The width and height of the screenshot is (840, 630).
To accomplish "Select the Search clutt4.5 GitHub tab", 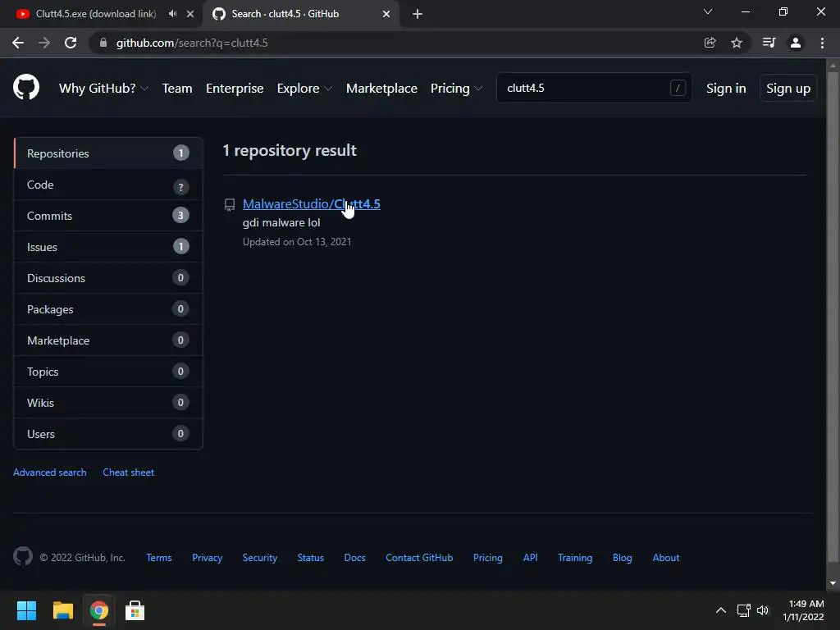I will [300, 14].
